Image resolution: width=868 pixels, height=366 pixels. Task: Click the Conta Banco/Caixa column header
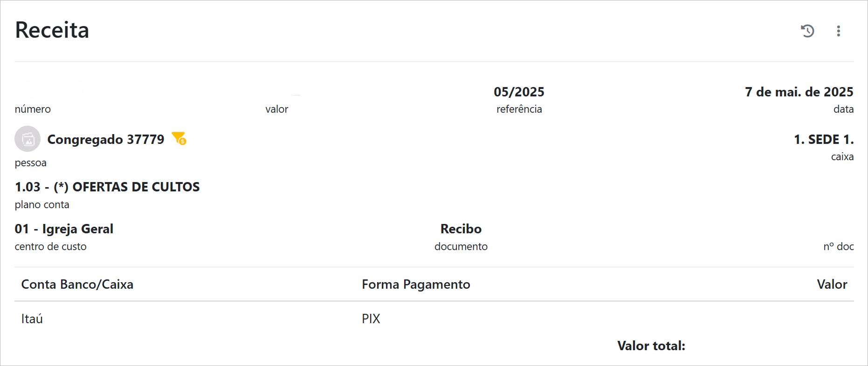pos(77,284)
